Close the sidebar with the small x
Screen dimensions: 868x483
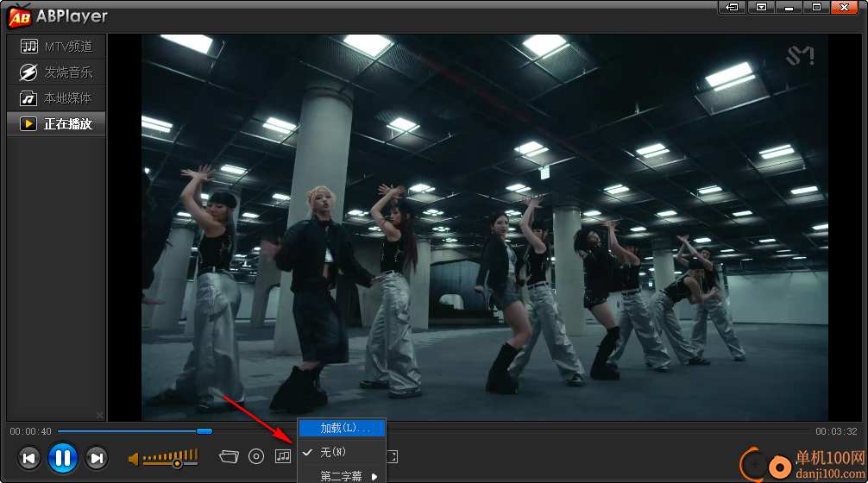(x=99, y=415)
